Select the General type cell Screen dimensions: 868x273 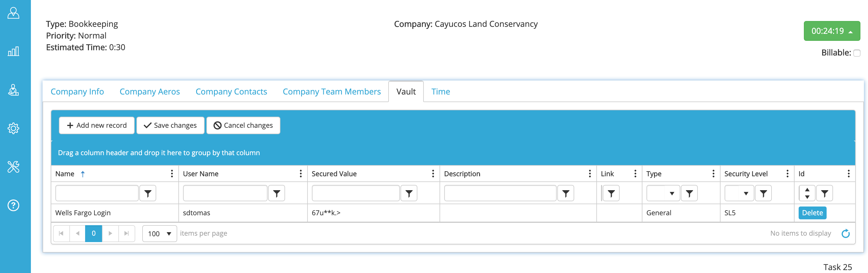681,213
